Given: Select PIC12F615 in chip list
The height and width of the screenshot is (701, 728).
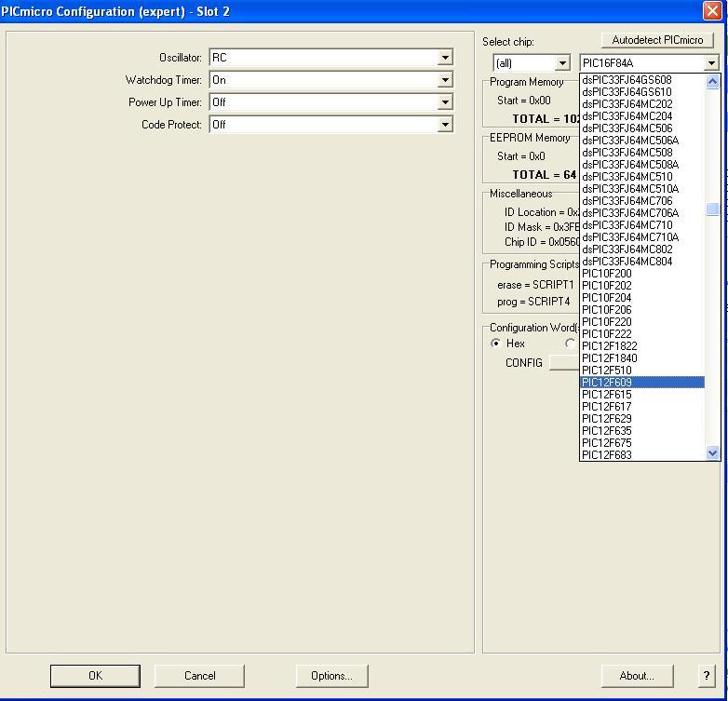Looking at the screenshot, I should (642, 394).
